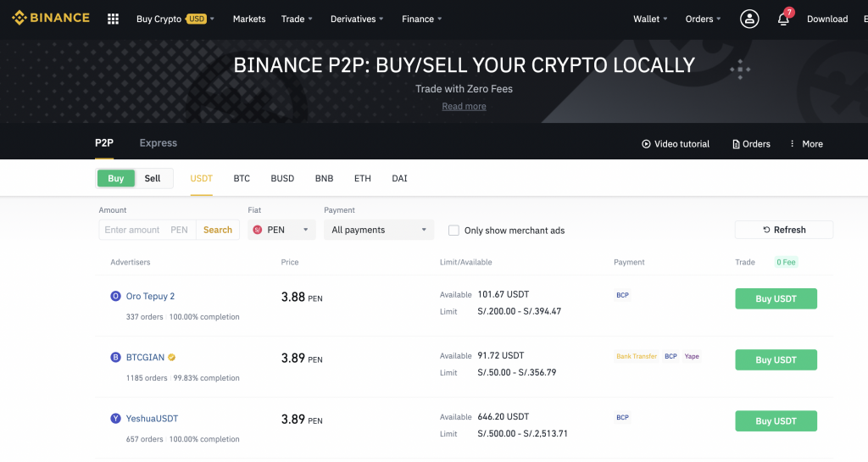The width and height of the screenshot is (868, 462).
Task: Enable Only show merchant ads checkbox
Action: (453, 231)
